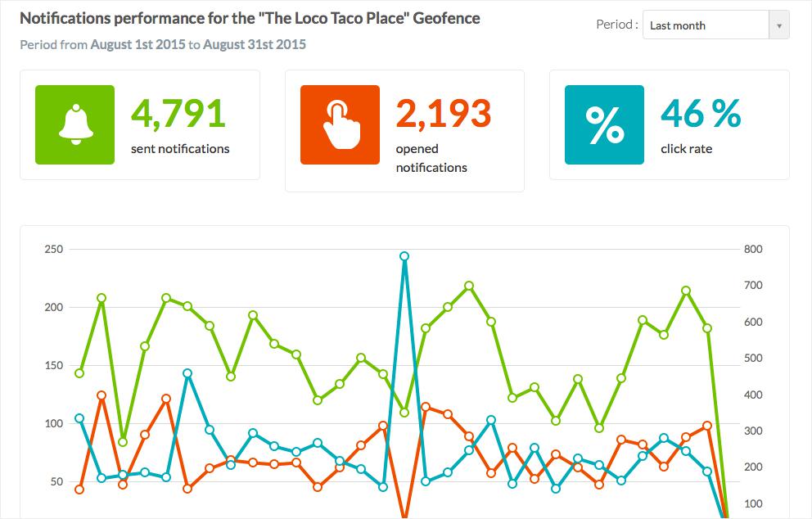
Task: Click the first green data point on chart
Action: tap(79, 373)
